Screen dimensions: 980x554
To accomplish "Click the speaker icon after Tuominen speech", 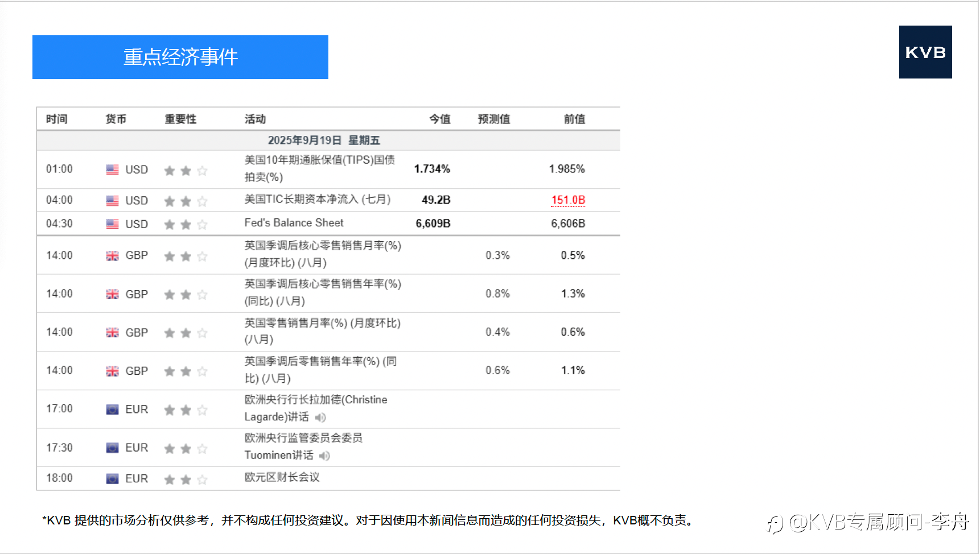I will [x=324, y=456].
